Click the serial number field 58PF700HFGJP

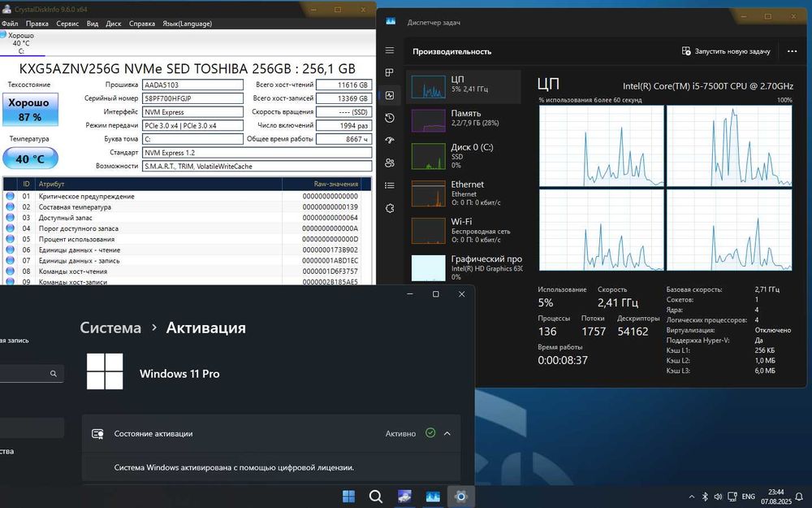coord(192,98)
